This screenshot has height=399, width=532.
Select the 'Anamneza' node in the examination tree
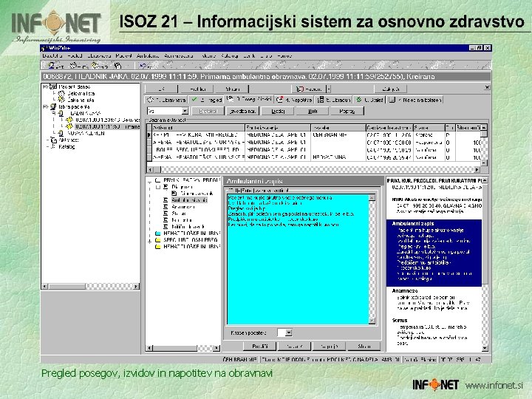[183, 207]
